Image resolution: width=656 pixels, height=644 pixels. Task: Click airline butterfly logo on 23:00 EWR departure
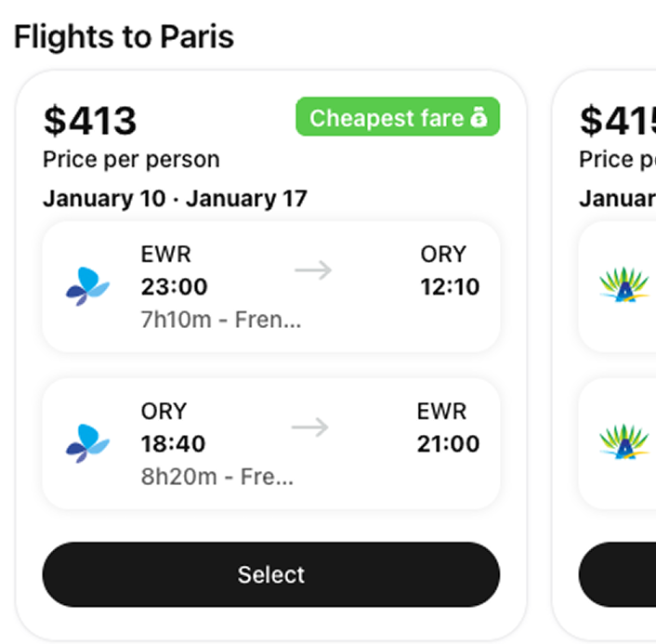pos(88,286)
